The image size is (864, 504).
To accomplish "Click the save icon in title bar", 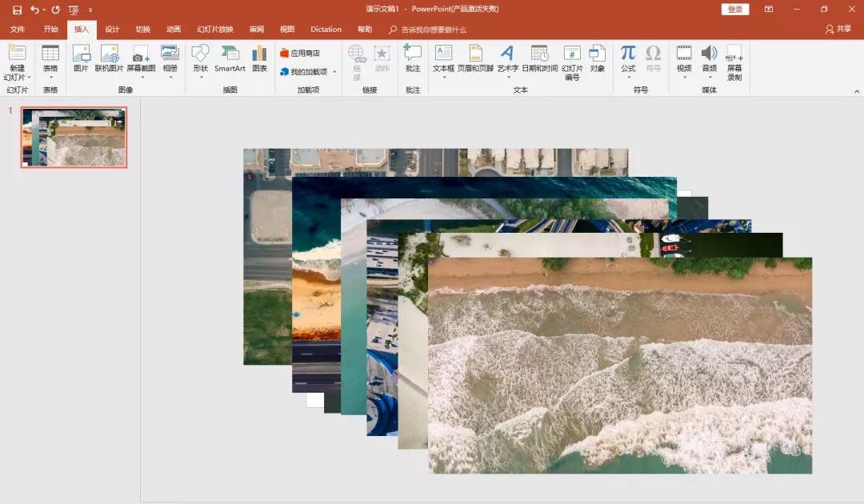I will pyautogui.click(x=17, y=10).
